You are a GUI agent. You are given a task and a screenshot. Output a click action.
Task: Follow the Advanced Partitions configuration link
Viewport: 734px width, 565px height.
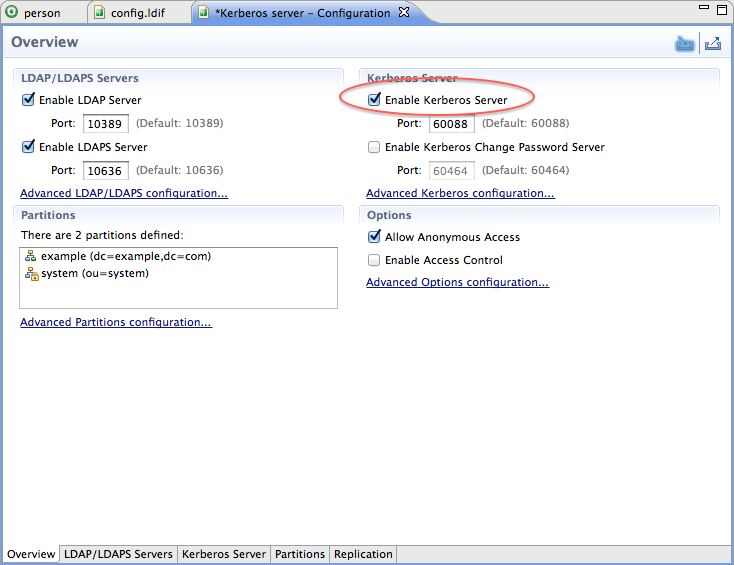116,322
